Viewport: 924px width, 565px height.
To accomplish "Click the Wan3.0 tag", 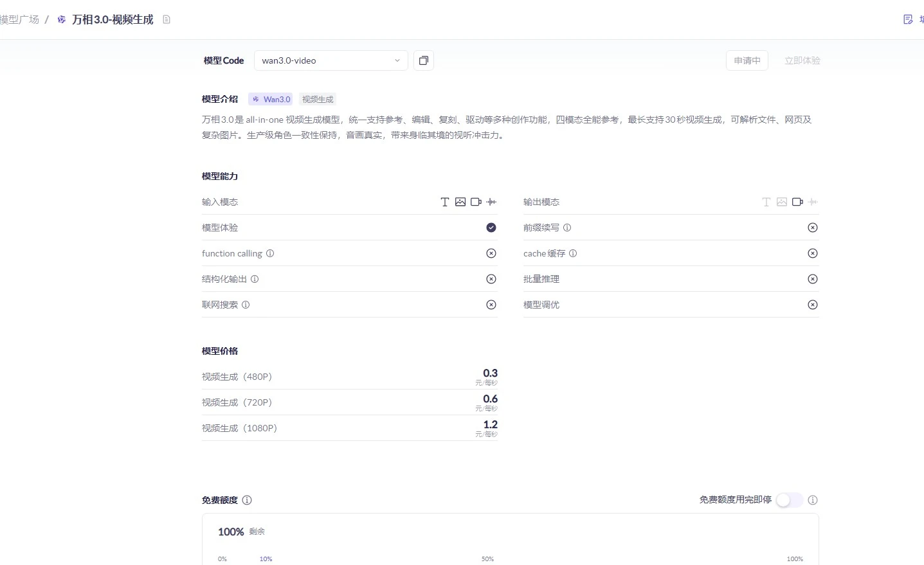I will 271,99.
